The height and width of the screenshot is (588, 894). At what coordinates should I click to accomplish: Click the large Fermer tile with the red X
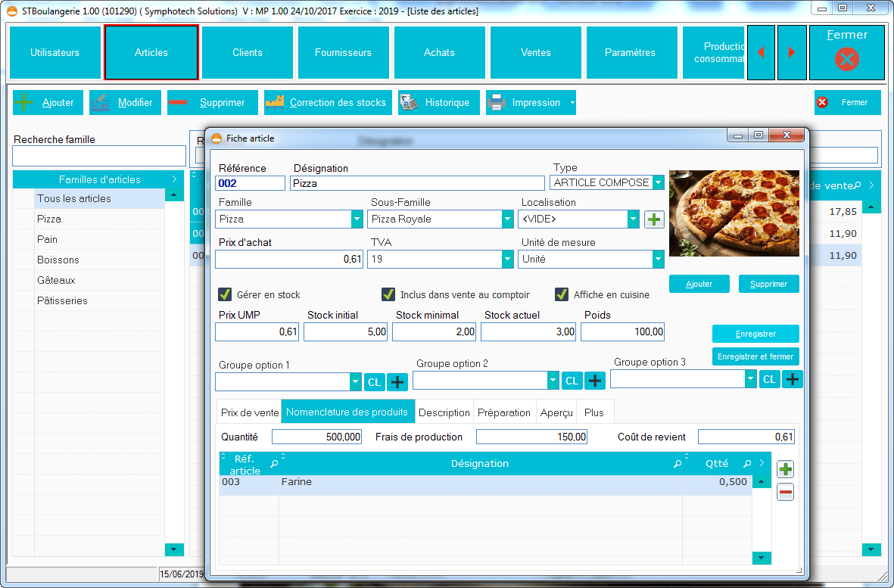[x=846, y=52]
